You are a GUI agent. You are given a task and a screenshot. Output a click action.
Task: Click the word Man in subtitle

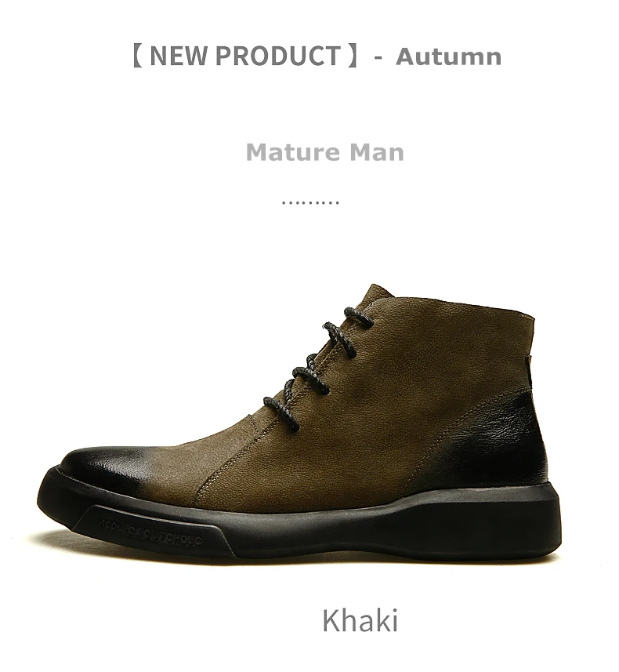377,152
